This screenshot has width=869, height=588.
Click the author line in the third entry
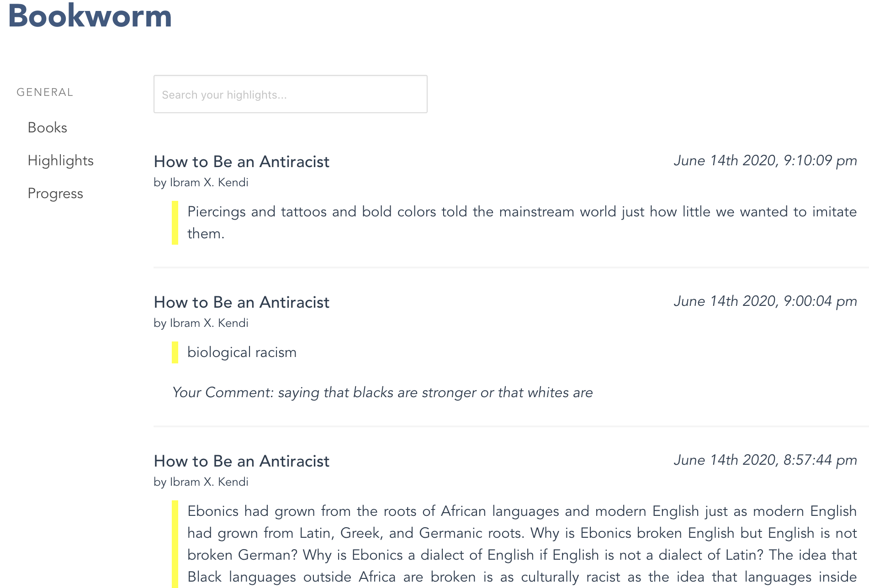[201, 482]
